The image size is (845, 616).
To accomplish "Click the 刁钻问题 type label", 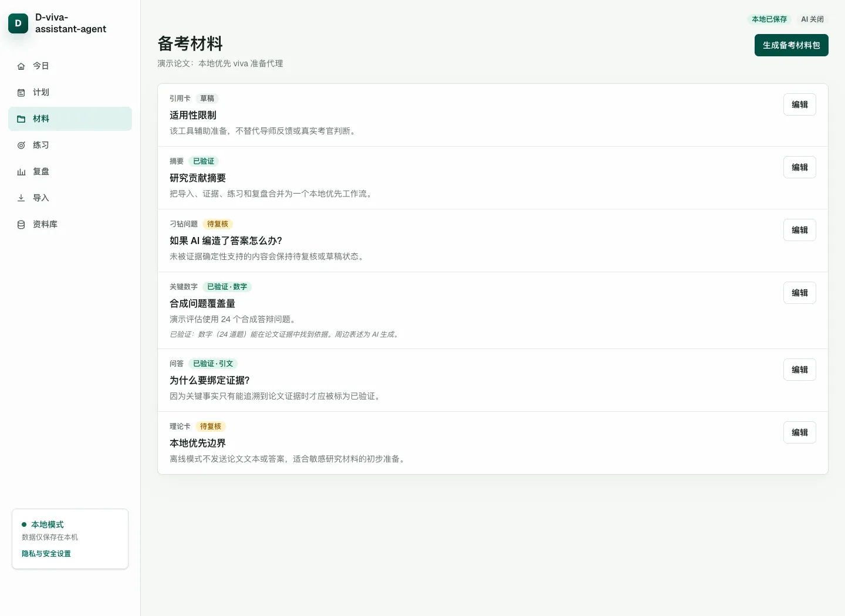I will click(184, 224).
